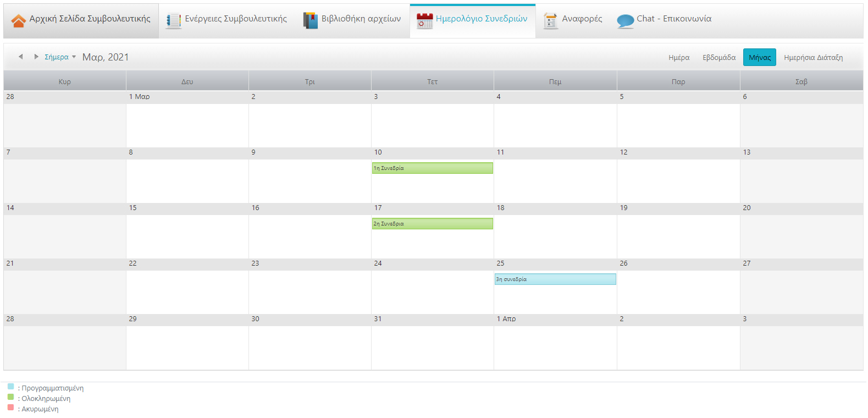
Task: Click the Αναφορές report icon
Action: (x=550, y=20)
